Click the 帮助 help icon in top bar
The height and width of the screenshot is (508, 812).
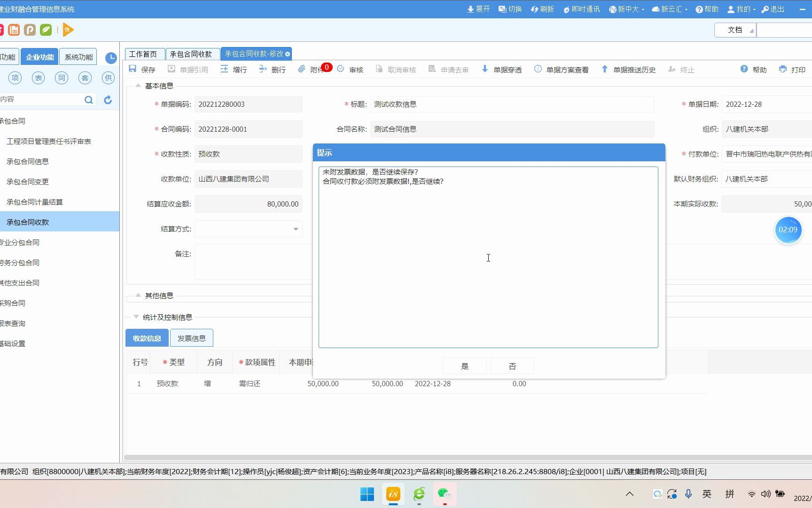(699, 9)
